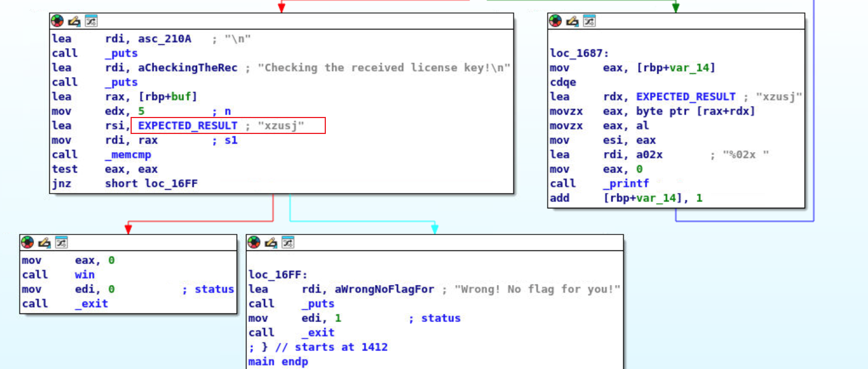868x369 pixels.
Task: Click the pencil edit icon on the win call block
Action: pyautogui.click(x=44, y=242)
